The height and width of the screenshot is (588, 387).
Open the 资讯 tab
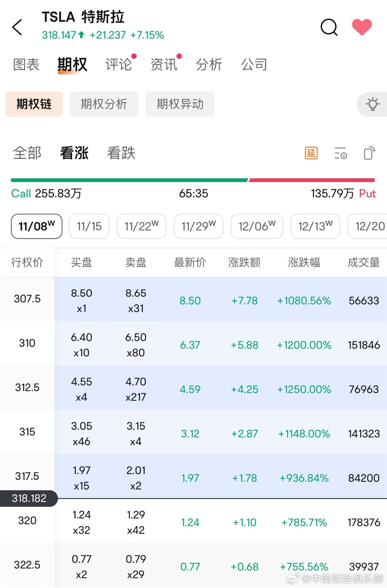tap(164, 65)
